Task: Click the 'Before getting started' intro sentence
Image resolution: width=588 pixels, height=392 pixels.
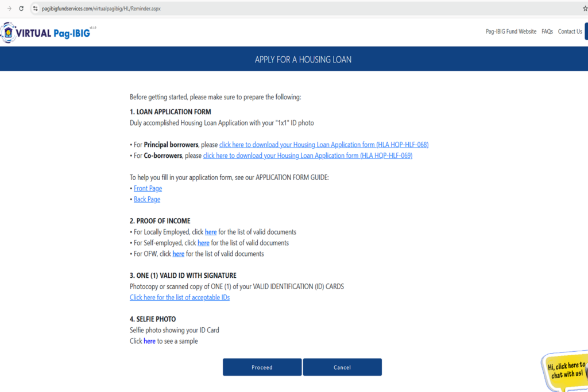Action: tap(215, 97)
